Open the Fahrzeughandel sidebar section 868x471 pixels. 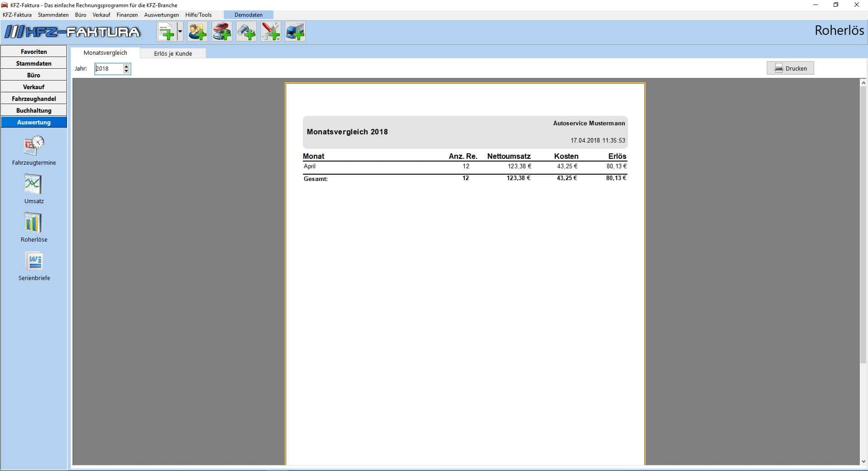[34, 99]
